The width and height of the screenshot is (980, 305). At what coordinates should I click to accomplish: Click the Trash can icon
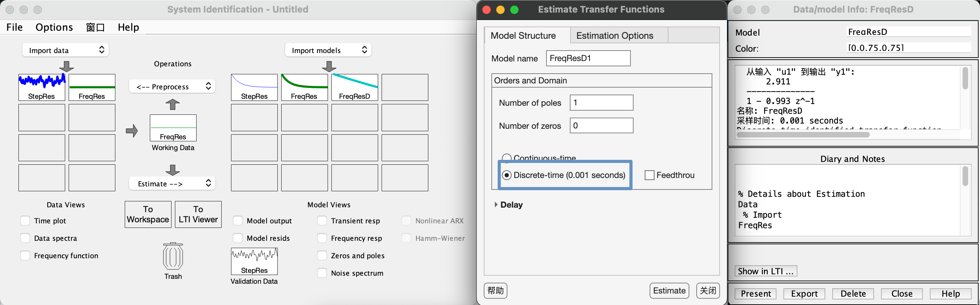[173, 256]
